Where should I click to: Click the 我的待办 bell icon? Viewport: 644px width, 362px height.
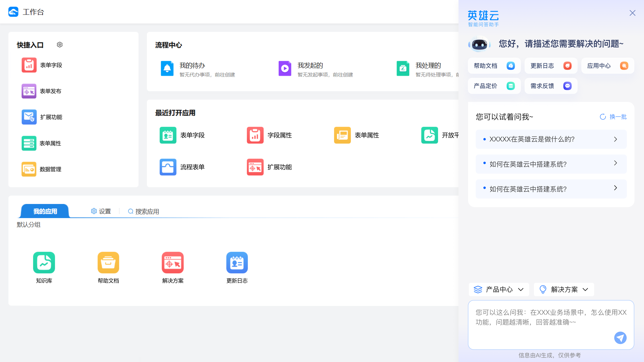point(167,68)
